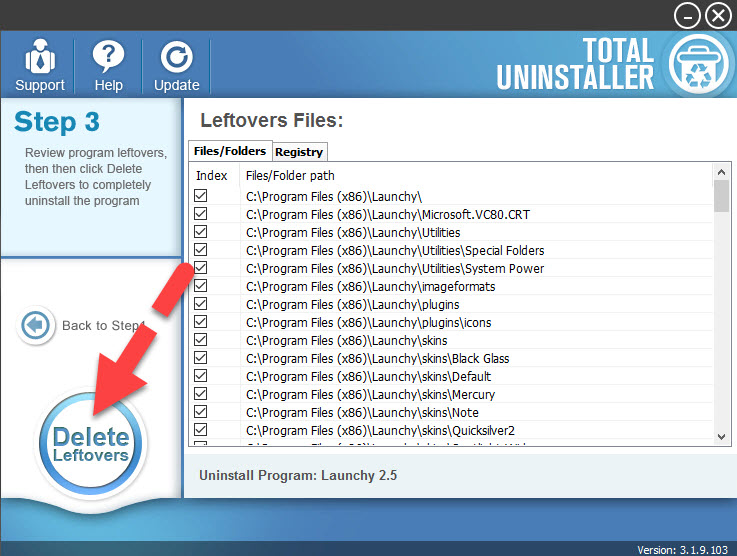
Task: Select the Files/Folders tab
Action: click(x=230, y=151)
